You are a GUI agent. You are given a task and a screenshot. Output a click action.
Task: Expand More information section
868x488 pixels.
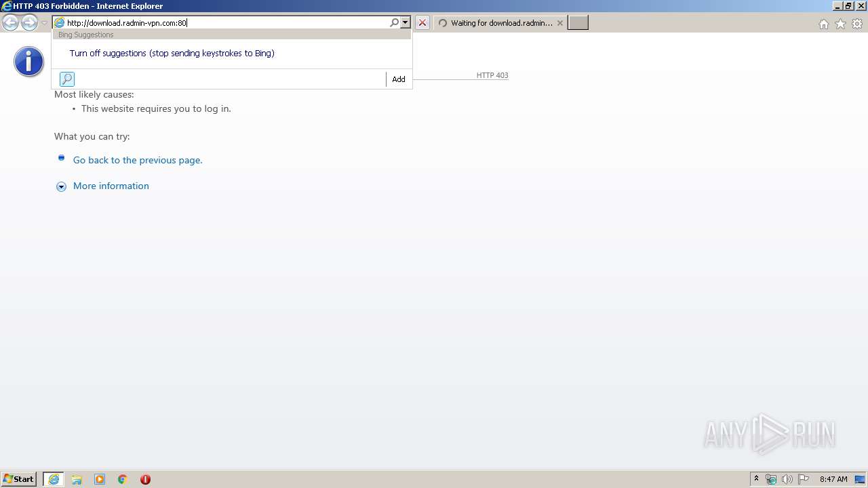61,186
